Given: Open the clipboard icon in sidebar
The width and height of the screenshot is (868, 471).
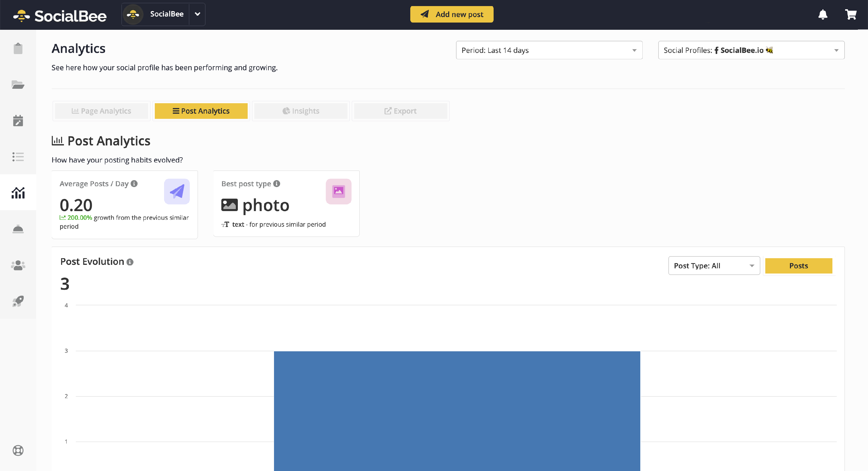Looking at the screenshot, I should [x=18, y=49].
